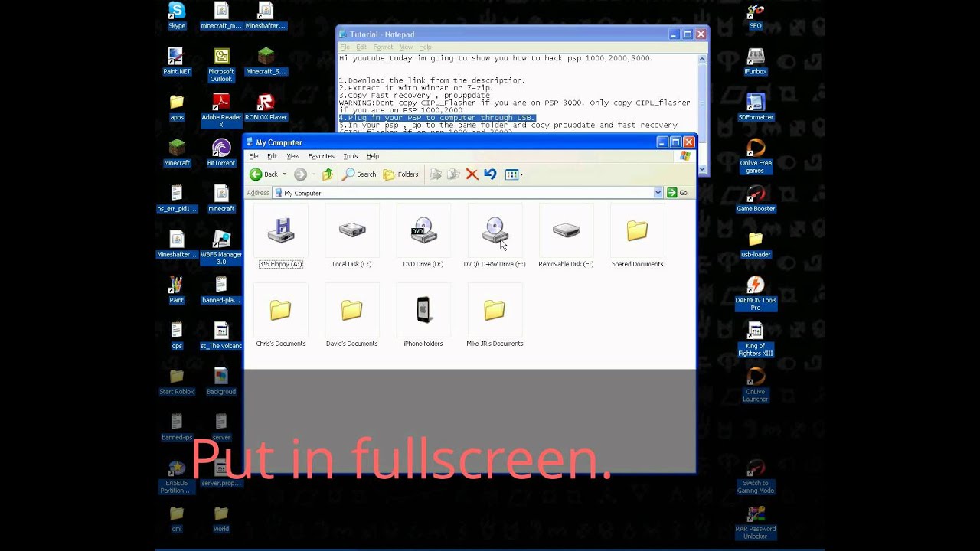Click EASEUS Partition desktop icon
Image resolution: width=980 pixels, height=551 pixels.
pyautogui.click(x=177, y=477)
